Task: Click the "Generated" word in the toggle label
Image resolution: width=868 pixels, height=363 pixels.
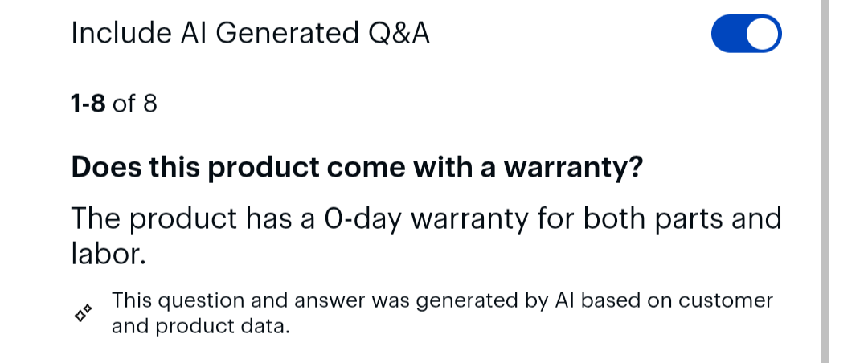Action: (287, 33)
